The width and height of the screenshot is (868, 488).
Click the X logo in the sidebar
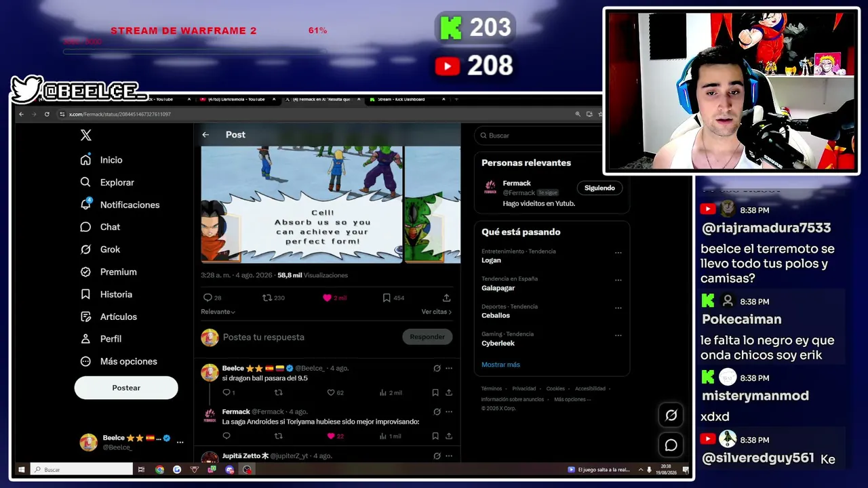coord(85,135)
